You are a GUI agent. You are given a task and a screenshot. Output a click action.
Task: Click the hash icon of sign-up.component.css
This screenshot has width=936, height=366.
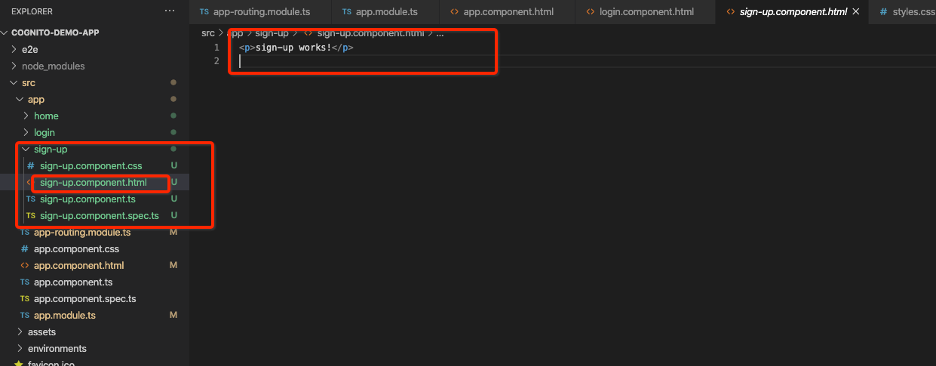[31, 165]
